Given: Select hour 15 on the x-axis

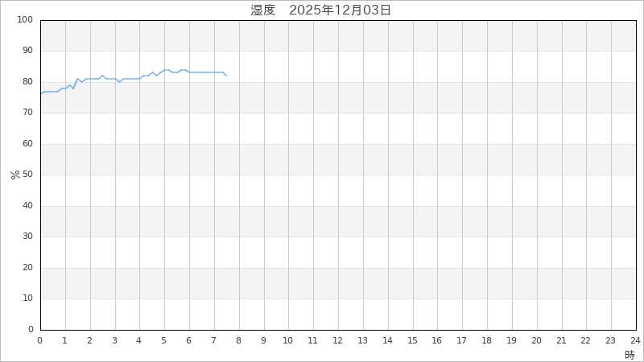Looking at the screenshot, I should (x=412, y=340).
